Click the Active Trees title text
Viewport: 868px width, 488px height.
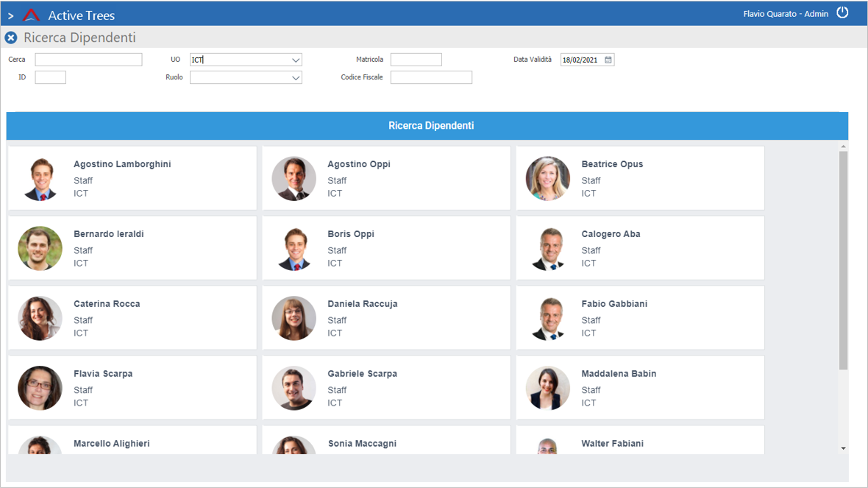click(x=82, y=15)
